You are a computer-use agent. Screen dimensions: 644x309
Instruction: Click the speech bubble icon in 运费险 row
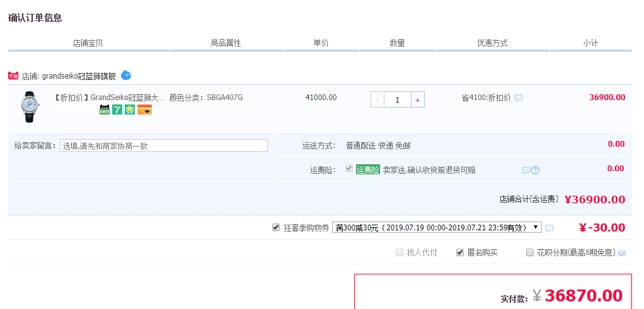point(526,171)
